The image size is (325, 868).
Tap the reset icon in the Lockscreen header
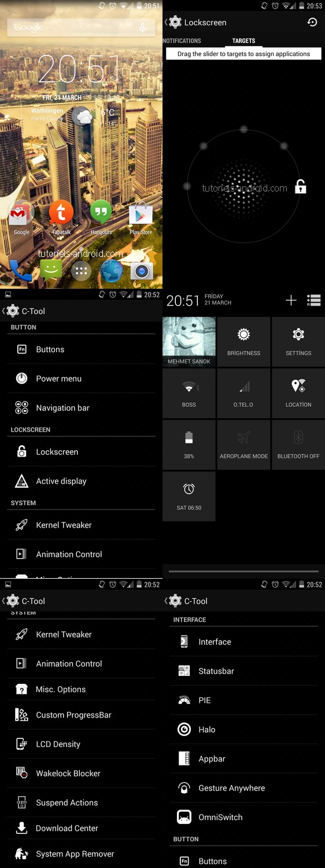click(312, 23)
